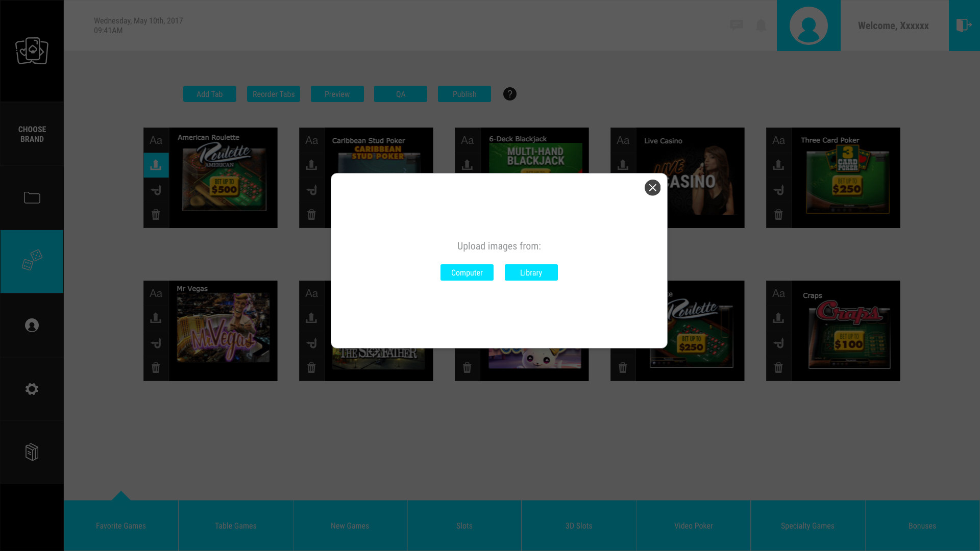Edit text of Craps tile
The image size is (980, 551).
(x=778, y=293)
